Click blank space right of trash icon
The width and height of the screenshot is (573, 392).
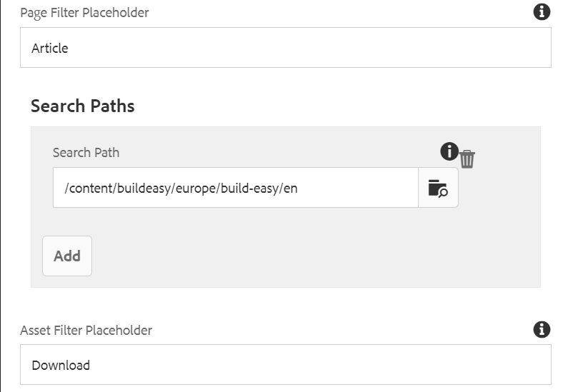point(507,159)
